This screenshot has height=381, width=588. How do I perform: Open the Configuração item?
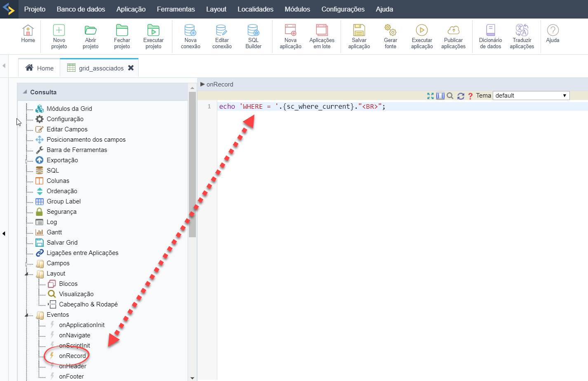coord(65,119)
